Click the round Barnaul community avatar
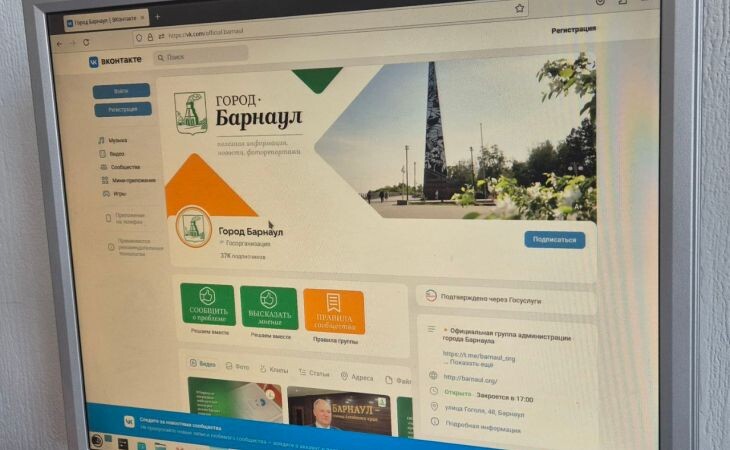Image resolution: width=730 pixels, height=450 pixels. click(194, 228)
